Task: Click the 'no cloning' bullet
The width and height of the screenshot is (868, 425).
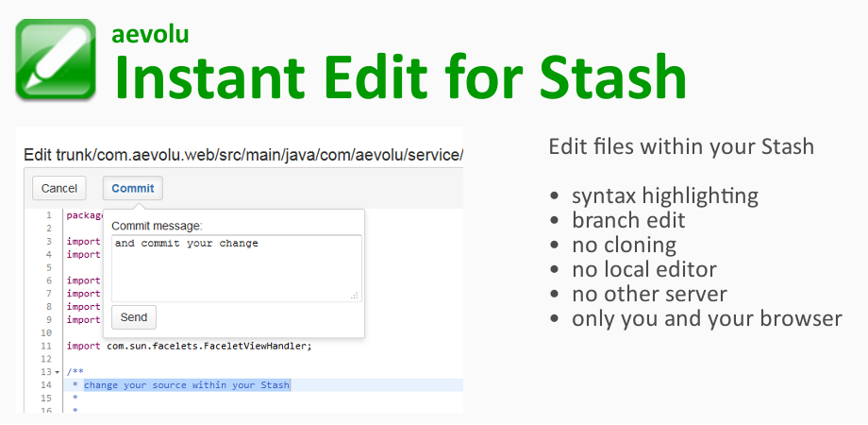Action: coord(624,245)
